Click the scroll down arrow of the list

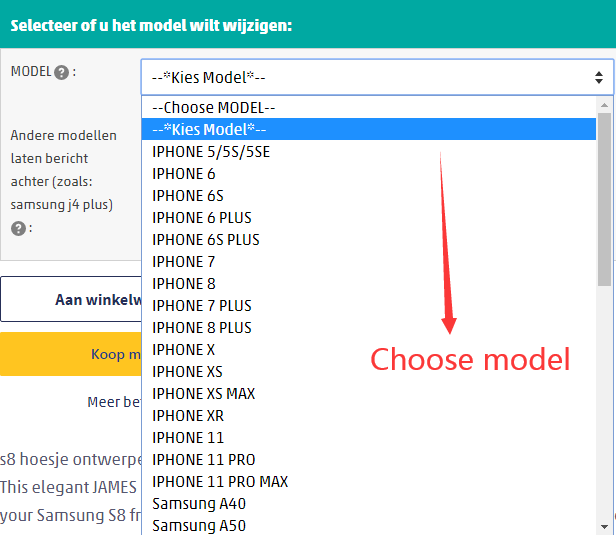(604, 527)
